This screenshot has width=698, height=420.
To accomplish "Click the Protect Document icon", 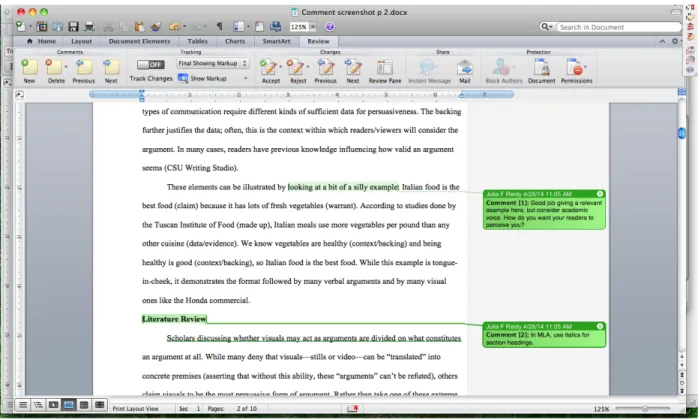I will 541,71.
